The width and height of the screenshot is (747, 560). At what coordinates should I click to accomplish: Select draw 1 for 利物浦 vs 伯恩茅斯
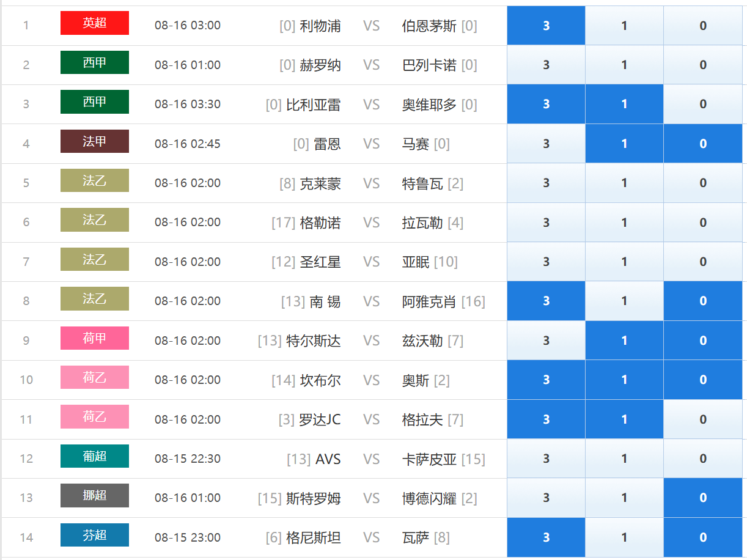[x=624, y=26]
